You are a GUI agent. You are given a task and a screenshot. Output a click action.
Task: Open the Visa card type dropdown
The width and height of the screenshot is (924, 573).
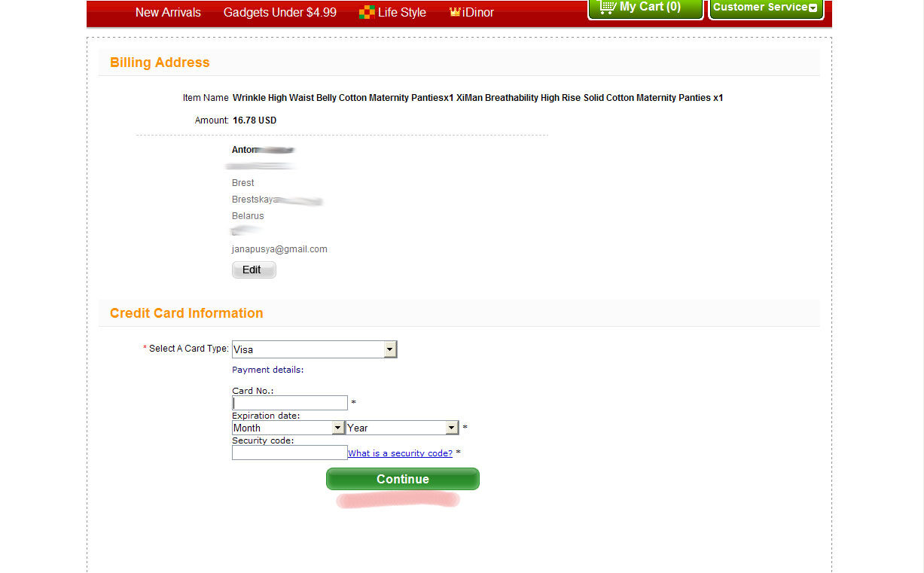[307, 349]
